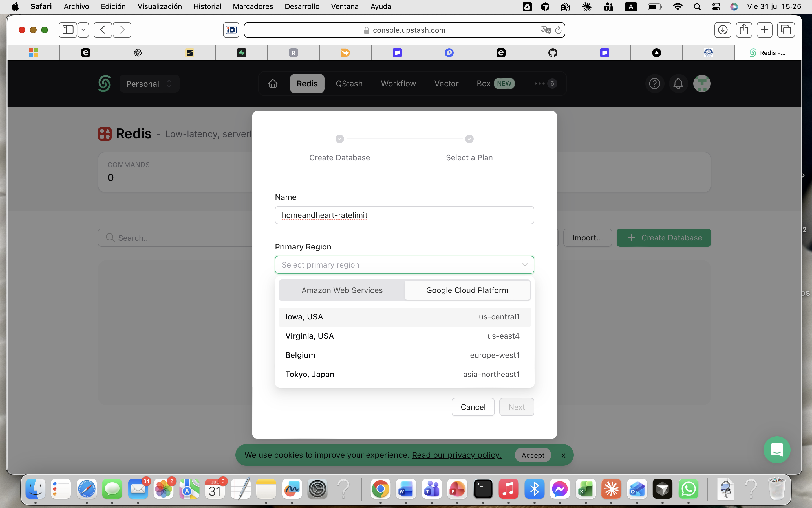Switch to the Workflow product tab

tap(398, 84)
